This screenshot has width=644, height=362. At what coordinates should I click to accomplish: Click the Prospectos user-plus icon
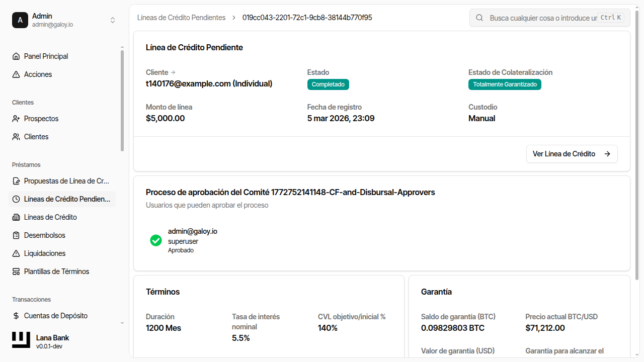pos(16,119)
